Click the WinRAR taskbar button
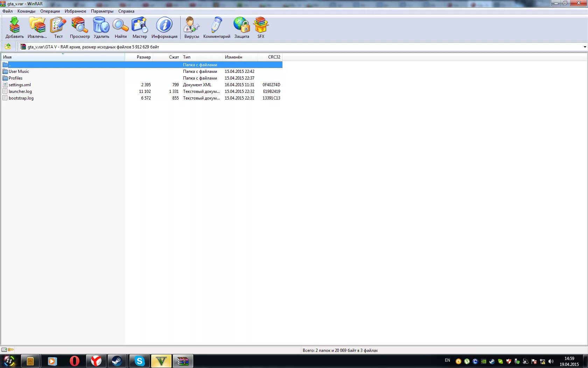 tap(183, 361)
